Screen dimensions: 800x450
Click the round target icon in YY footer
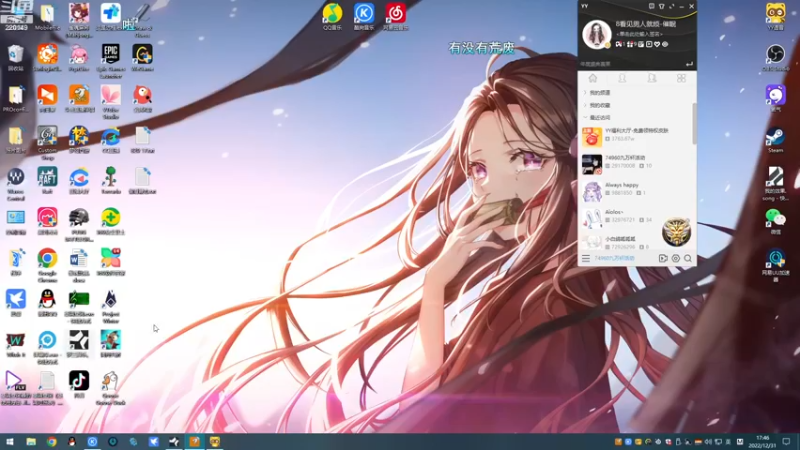click(676, 259)
